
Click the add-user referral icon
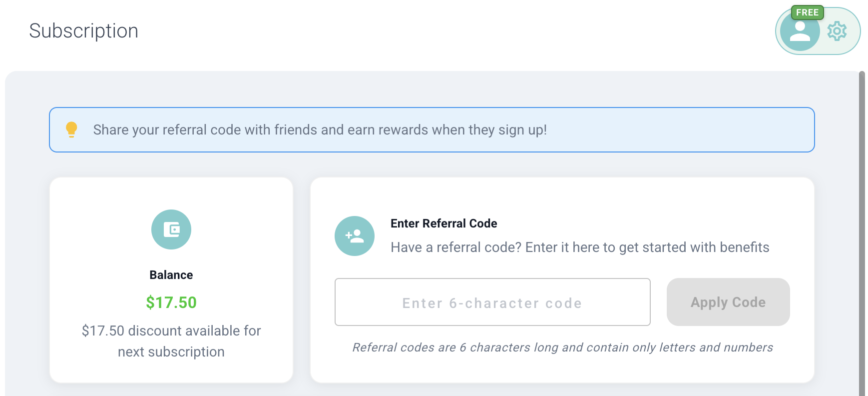[x=354, y=235]
